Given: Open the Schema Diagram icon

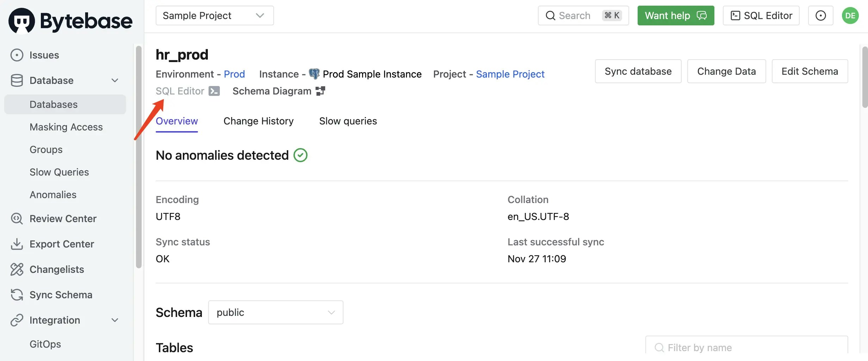Looking at the screenshot, I should click(320, 91).
